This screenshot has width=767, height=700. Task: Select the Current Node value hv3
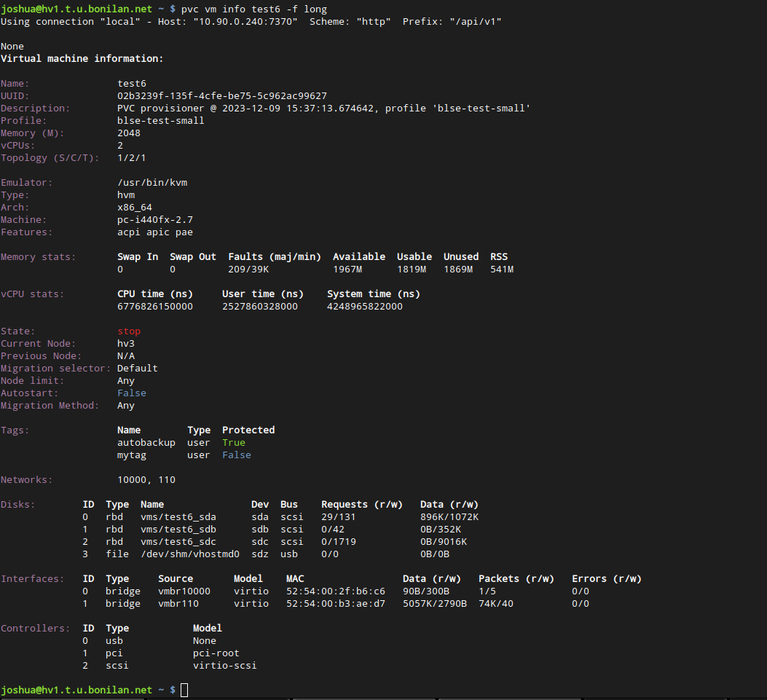tap(125, 343)
